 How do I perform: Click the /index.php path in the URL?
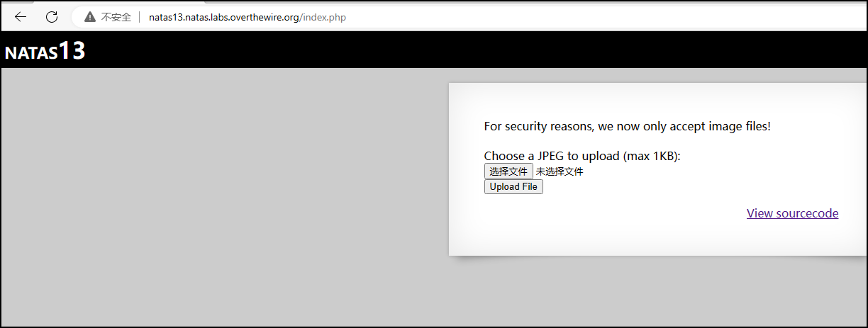[323, 17]
